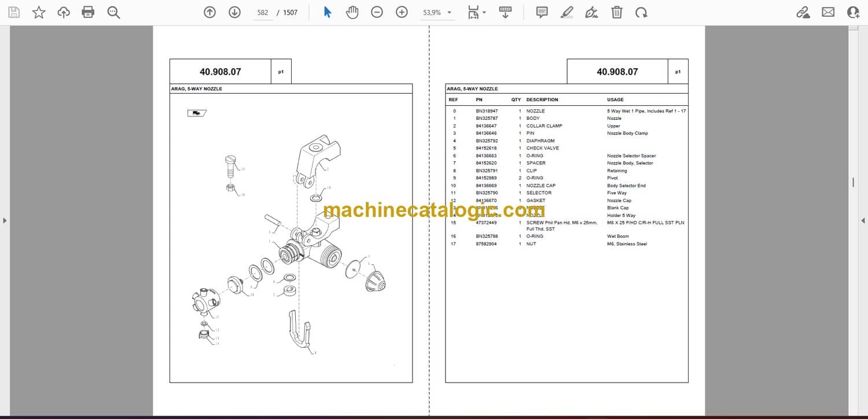868x419 pixels.
Task: Click part number BN325792
Action: pos(487,141)
